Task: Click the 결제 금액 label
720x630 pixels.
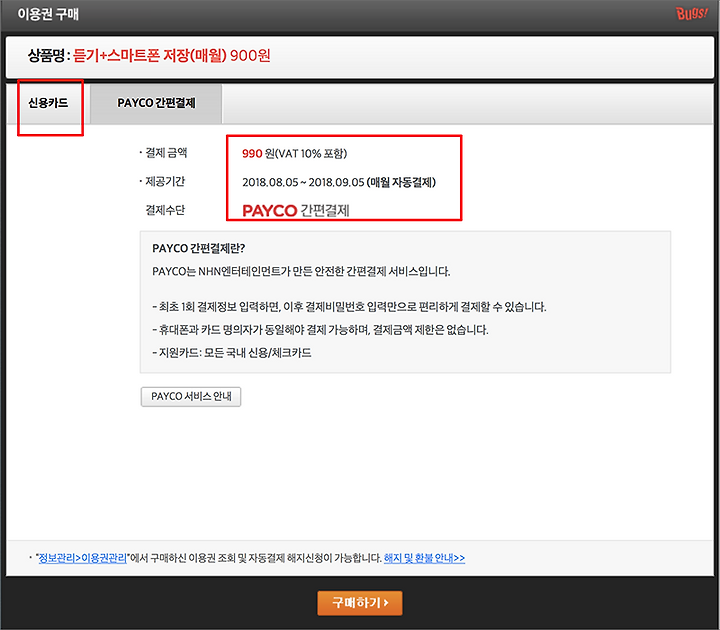Action: tap(166, 153)
